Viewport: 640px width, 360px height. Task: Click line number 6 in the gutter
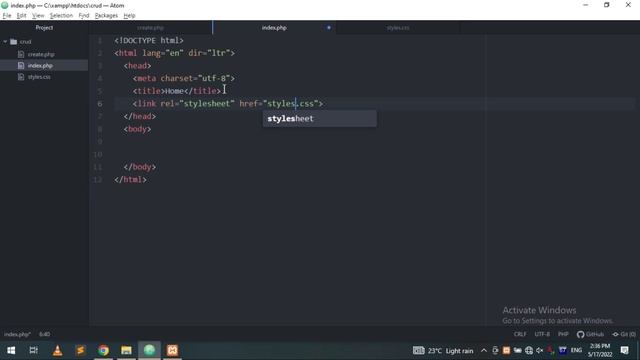tap(100, 104)
